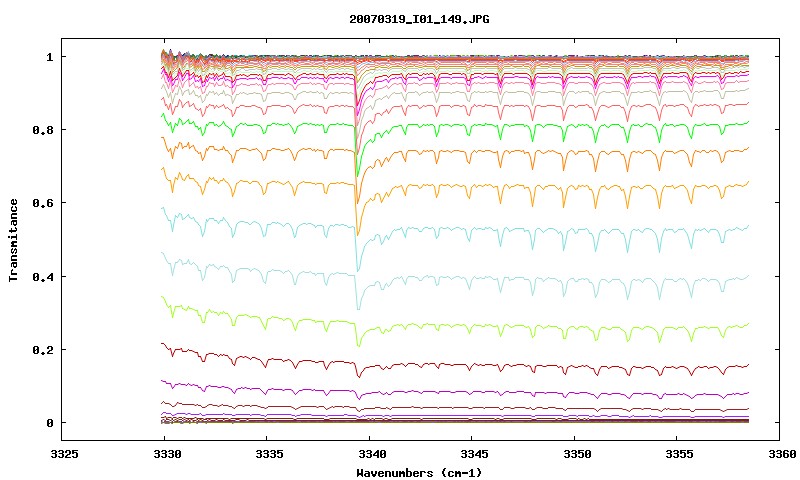Click the x-axis tick label 3345
Screen dimensions: 800x480
[474, 454]
